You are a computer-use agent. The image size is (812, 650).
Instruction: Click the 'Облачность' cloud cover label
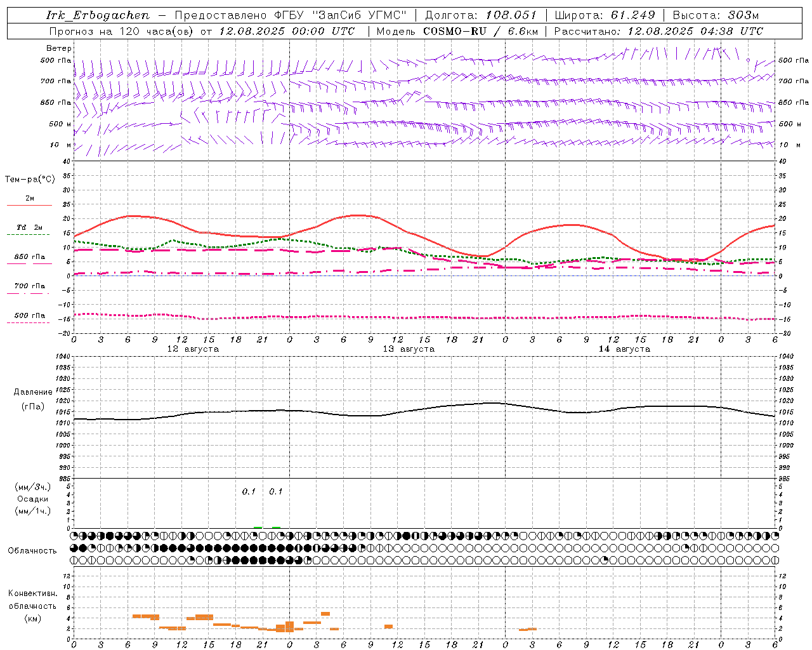[x=32, y=551]
